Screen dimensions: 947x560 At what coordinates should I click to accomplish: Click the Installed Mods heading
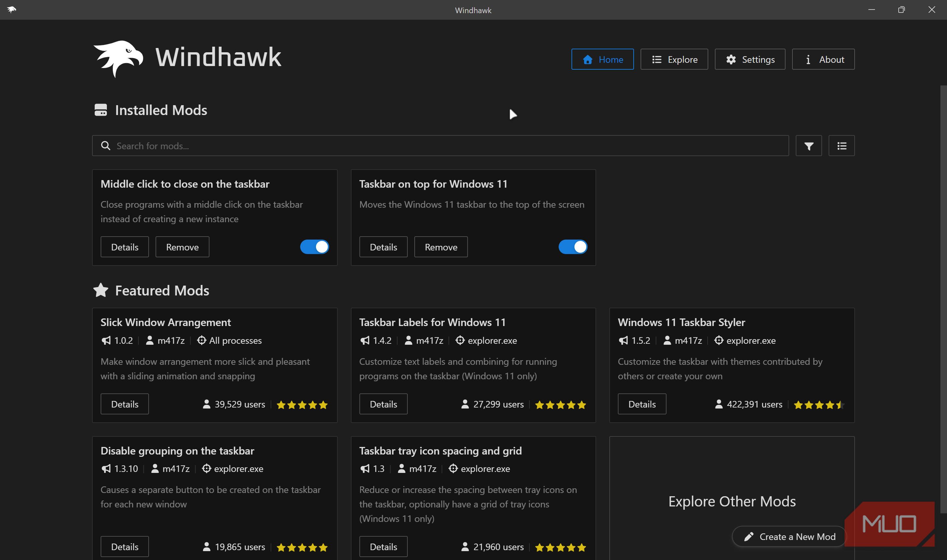tap(161, 110)
